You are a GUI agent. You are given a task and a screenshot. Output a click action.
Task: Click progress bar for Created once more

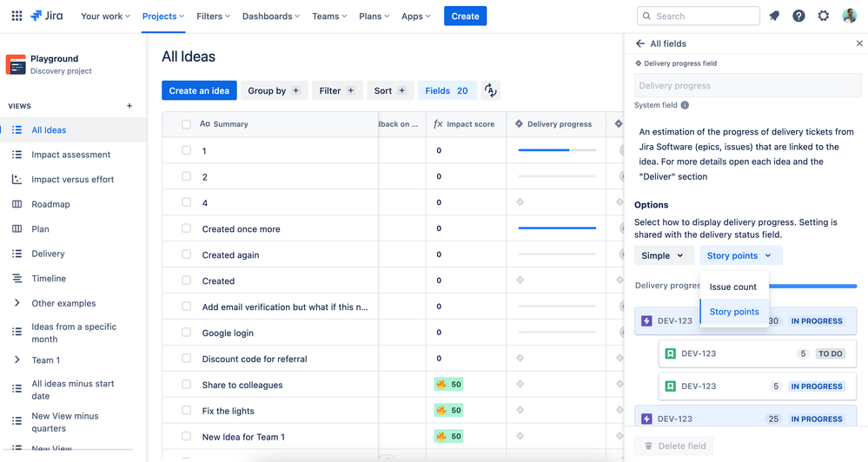tap(557, 228)
